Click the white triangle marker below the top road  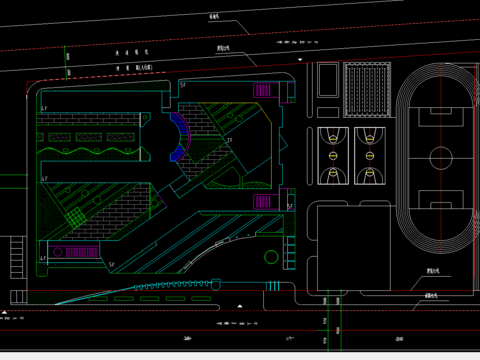(300, 59)
